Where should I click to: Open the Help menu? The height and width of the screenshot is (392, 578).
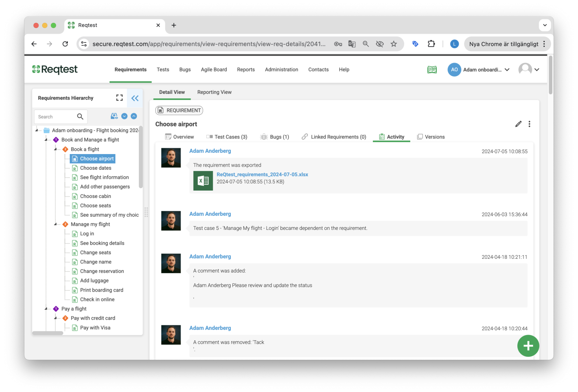coord(344,69)
